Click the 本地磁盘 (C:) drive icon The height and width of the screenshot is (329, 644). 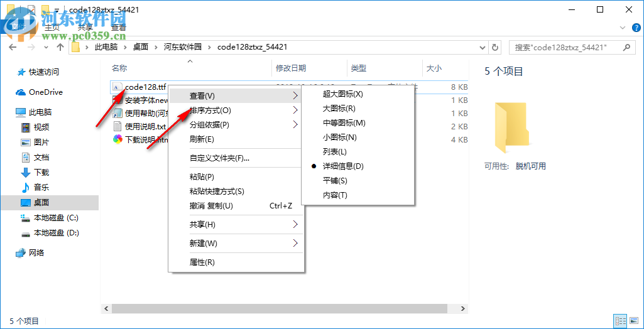click(x=26, y=218)
